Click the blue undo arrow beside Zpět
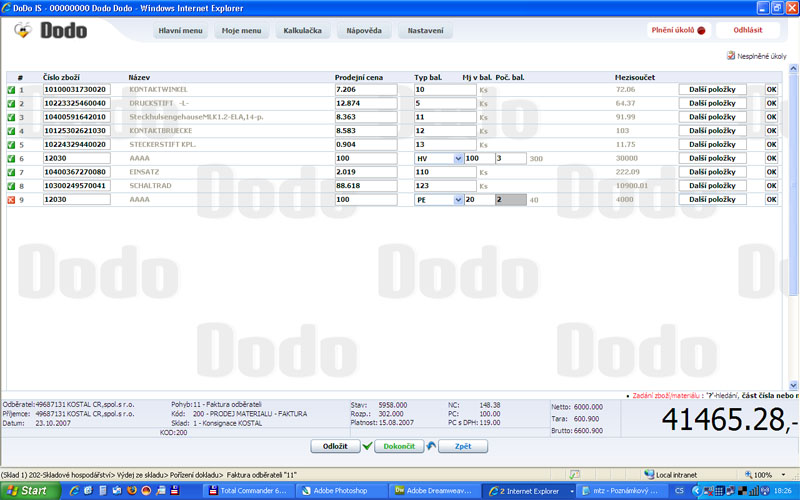 431,446
